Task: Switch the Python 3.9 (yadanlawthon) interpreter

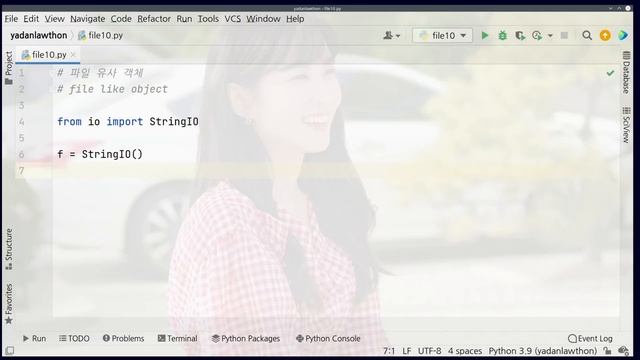Action: point(543,351)
